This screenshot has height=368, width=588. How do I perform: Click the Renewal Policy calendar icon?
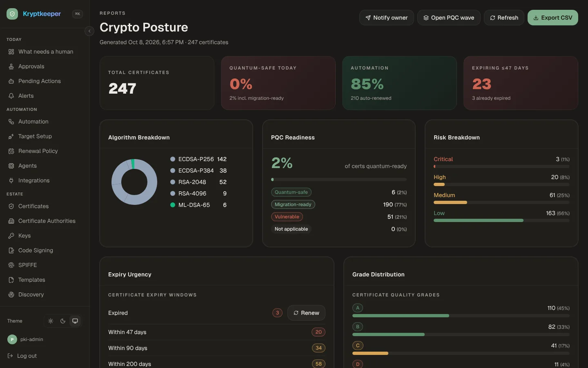[11, 151]
